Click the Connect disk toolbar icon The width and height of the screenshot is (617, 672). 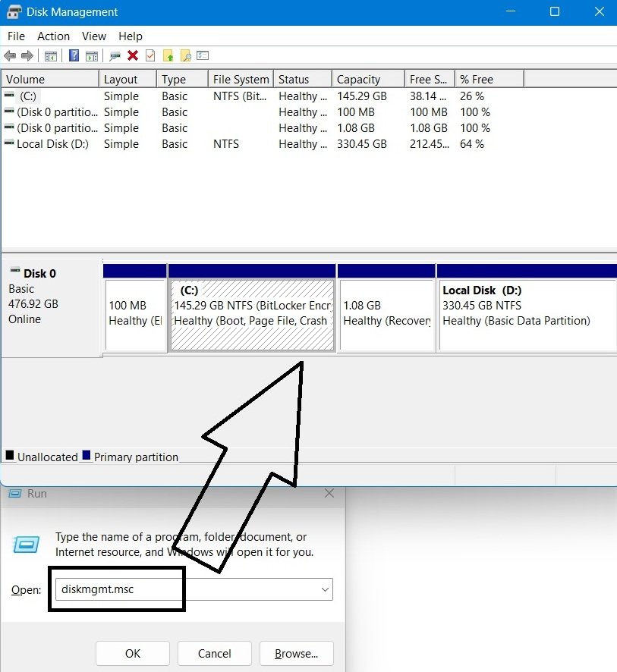pos(115,56)
